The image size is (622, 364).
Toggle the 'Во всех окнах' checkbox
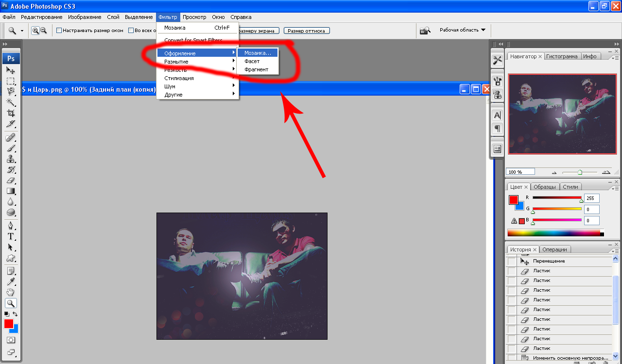point(131,31)
